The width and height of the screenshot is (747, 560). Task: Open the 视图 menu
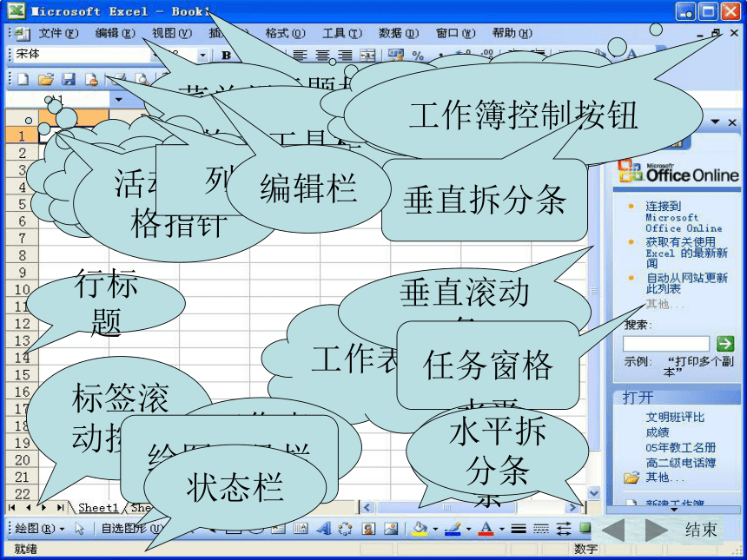pyautogui.click(x=171, y=33)
